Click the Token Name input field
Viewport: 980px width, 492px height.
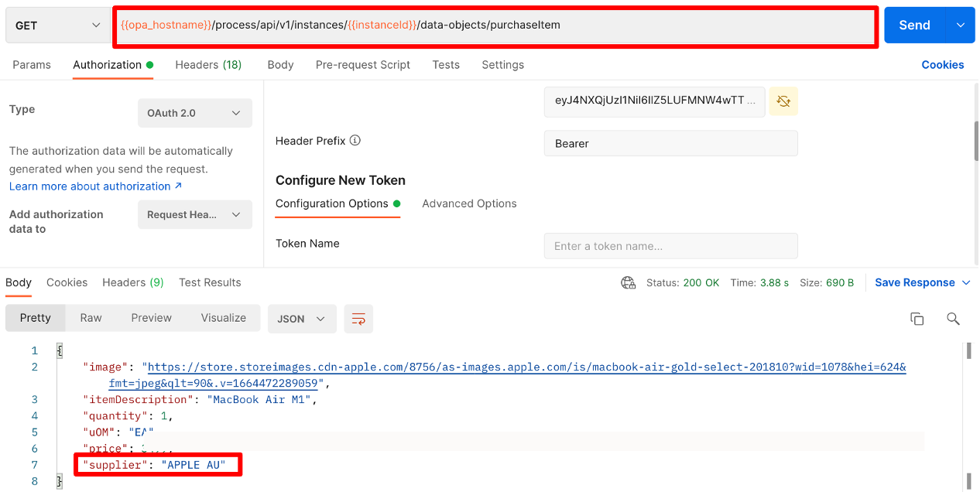click(670, 245)
